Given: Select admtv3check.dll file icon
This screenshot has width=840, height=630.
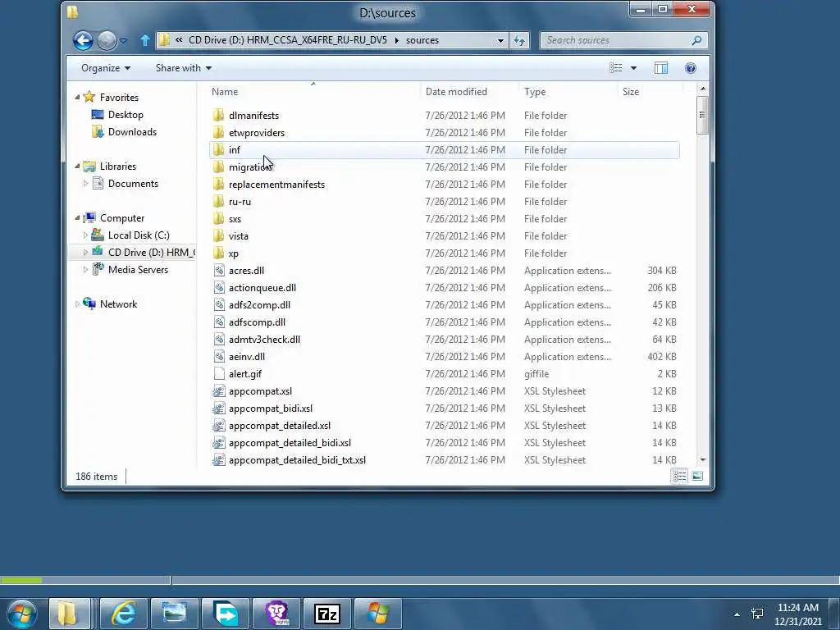Looking at the screenshot, I should tap(218, 339).
